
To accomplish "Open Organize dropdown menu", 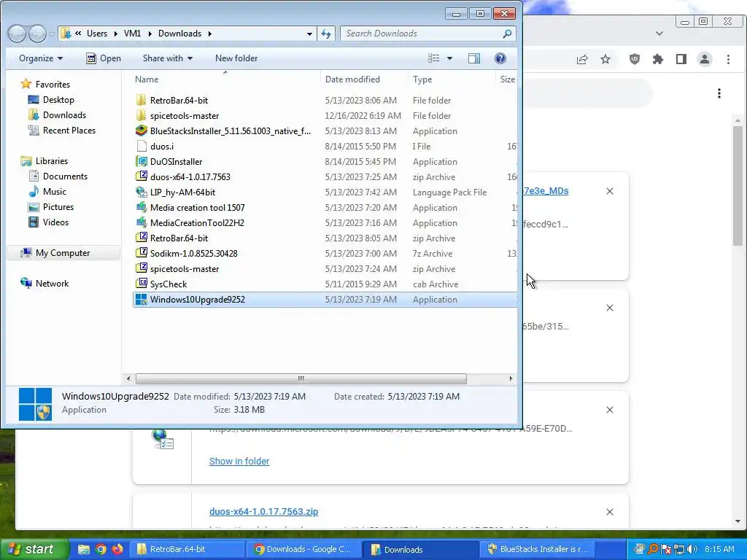I will click(41, 58).
